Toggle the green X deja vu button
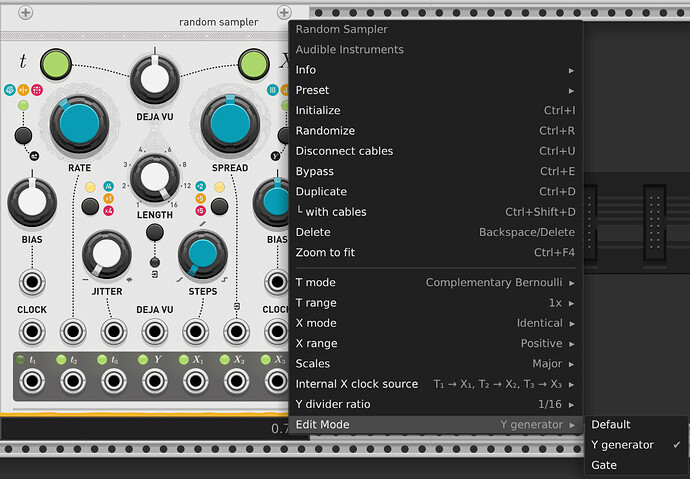 tap(253, 66)
